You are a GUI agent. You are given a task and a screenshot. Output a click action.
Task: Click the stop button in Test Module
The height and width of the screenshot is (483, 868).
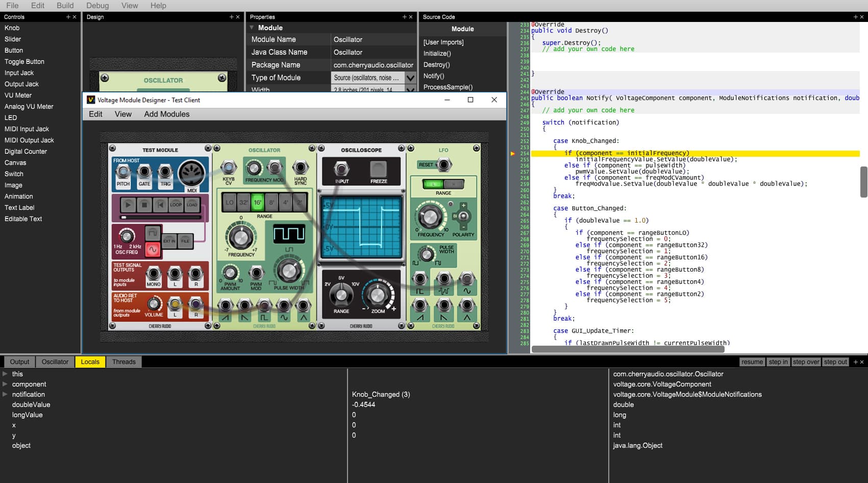point(144,205)
